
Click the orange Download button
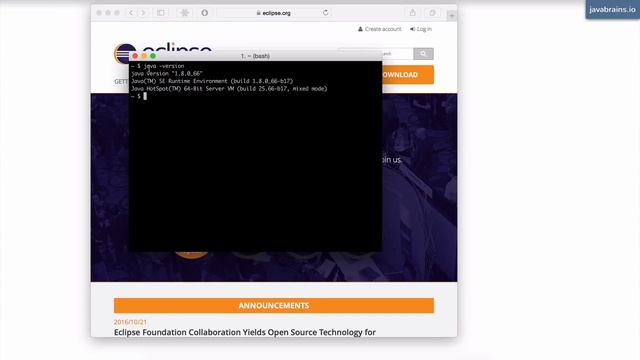pyautogui.click(x=408, y=75)
